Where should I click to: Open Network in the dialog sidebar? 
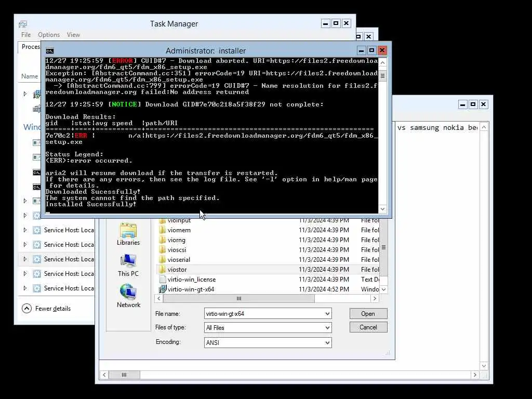pos(128,296)
